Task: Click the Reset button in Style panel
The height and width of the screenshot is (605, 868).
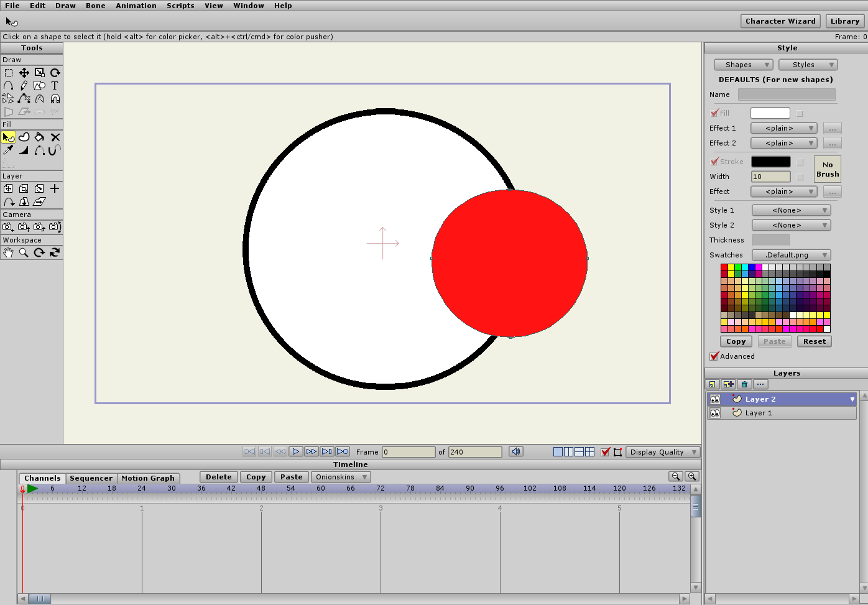Action: pos(815,341)
